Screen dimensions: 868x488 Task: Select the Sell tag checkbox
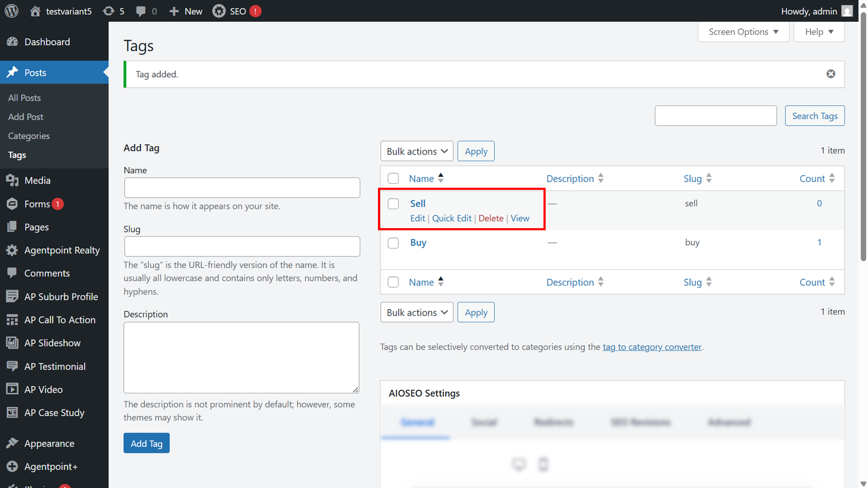393,203
